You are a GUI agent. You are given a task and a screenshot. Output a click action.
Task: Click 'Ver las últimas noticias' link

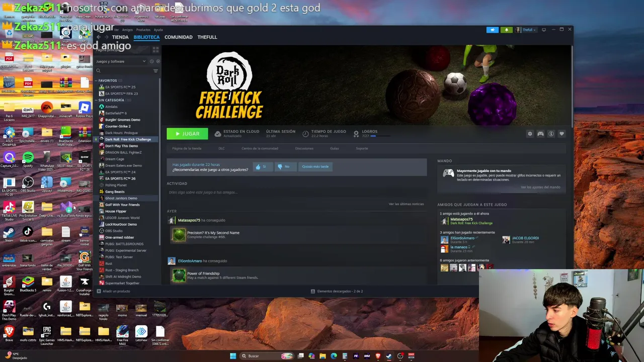tap(406, 204)
